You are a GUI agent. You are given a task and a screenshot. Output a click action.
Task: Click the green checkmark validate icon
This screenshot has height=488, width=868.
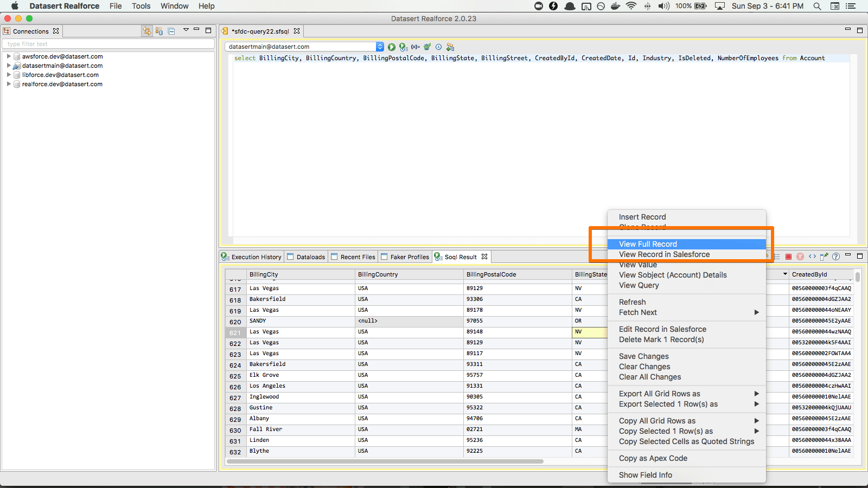[427, 47]
